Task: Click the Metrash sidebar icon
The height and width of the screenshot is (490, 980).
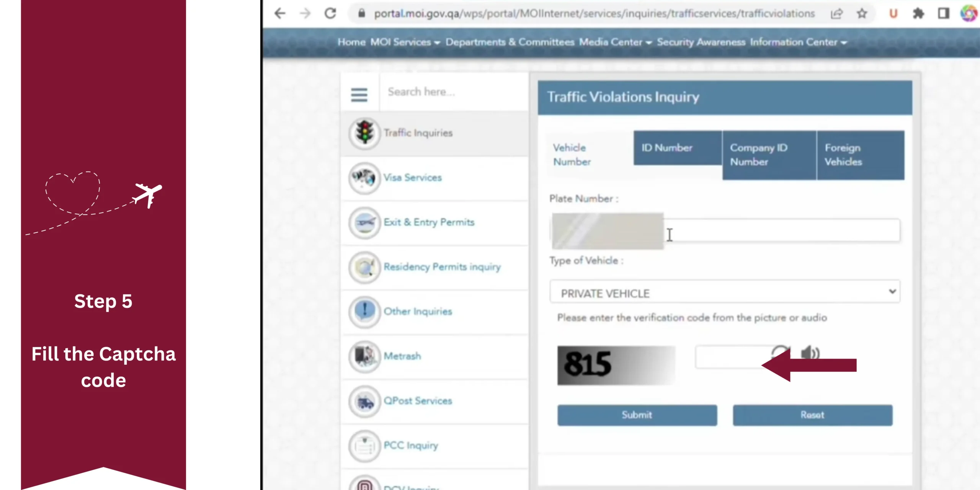Action: click(365, 356)
